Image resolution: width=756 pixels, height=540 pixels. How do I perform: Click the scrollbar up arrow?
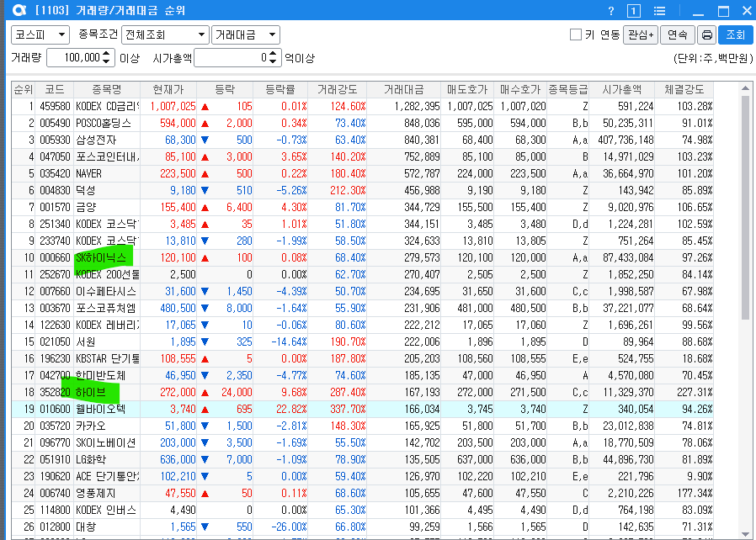tap(745, 88)
